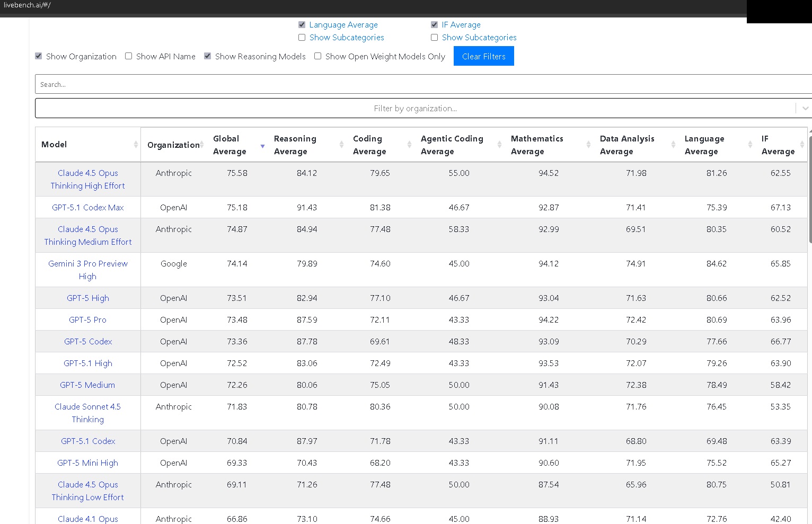The image size is (812, 524).
Task: Sort by Global Average arrow icon
Action: 262,146
